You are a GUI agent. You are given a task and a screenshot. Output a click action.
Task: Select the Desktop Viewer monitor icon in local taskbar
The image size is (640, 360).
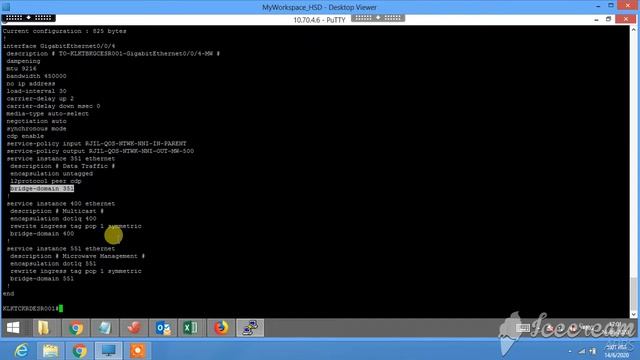coord(109,351)
